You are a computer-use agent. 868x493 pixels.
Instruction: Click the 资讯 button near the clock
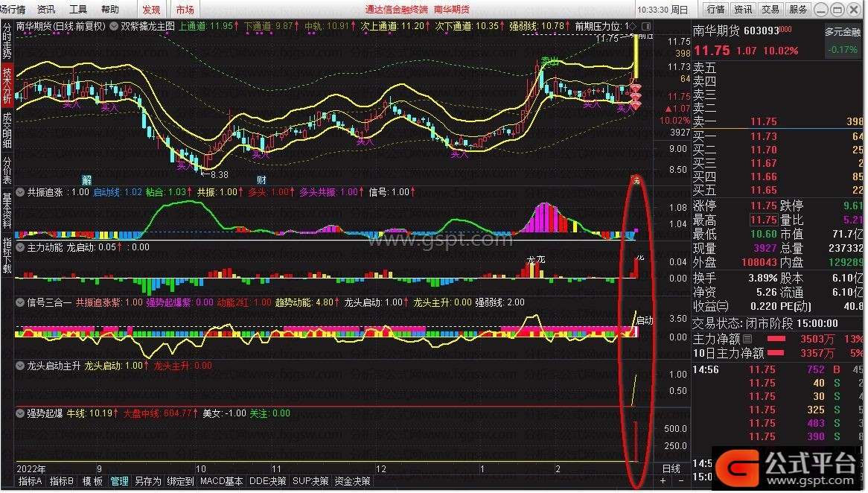click(743, 10)
